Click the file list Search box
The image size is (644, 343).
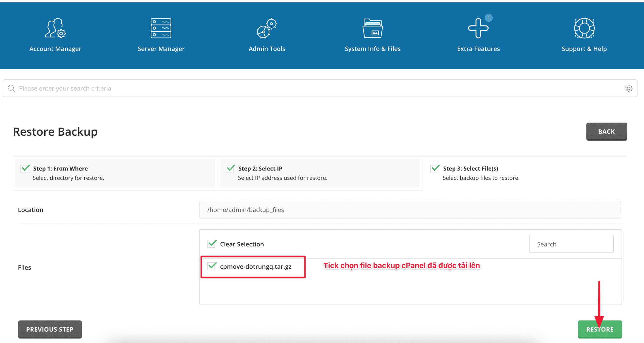pyautogui.click(x=571, y=244)
